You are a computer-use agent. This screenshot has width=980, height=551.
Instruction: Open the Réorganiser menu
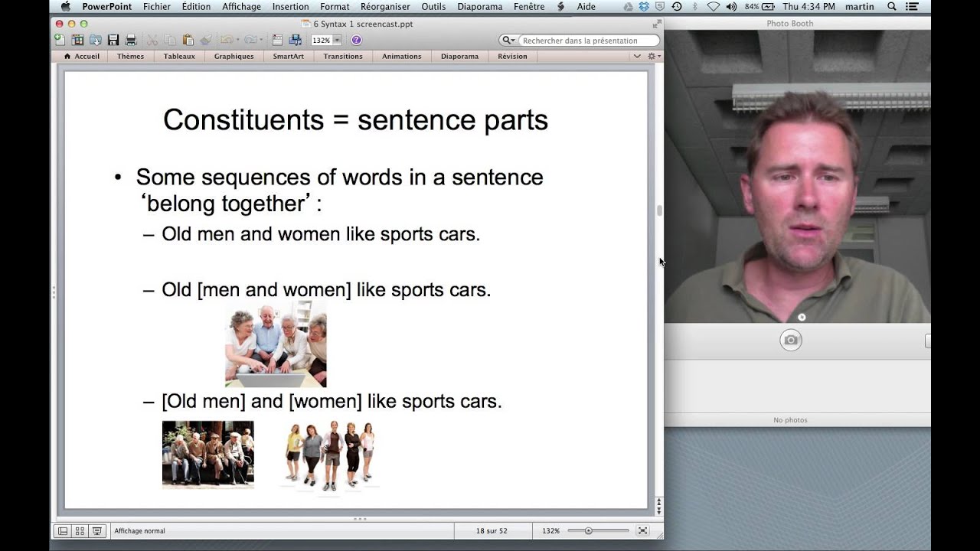[385, 7]
